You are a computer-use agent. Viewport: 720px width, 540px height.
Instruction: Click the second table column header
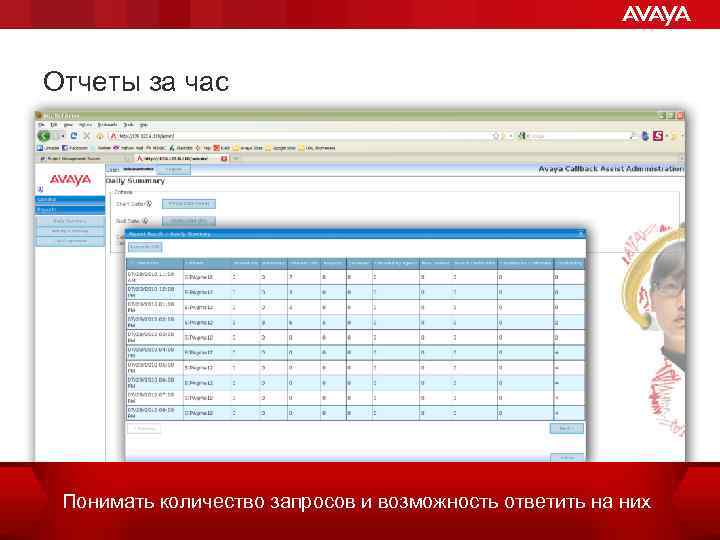tap(207, 263)
